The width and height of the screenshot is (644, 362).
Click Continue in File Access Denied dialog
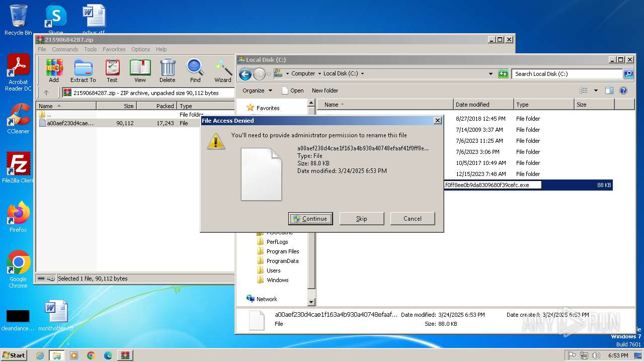coord(310,218)
